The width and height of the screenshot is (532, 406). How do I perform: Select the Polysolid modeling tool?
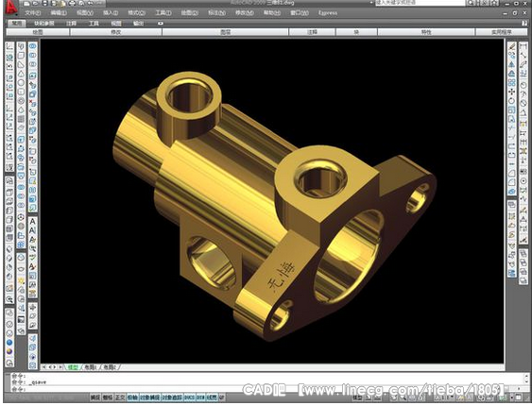pos(21,46)
